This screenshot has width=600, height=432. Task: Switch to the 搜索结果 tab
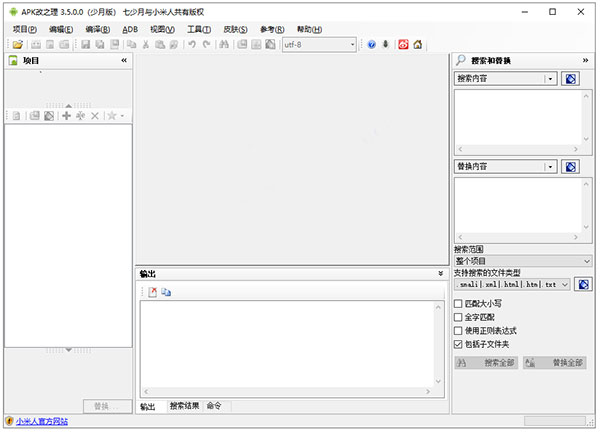point(184,406)
